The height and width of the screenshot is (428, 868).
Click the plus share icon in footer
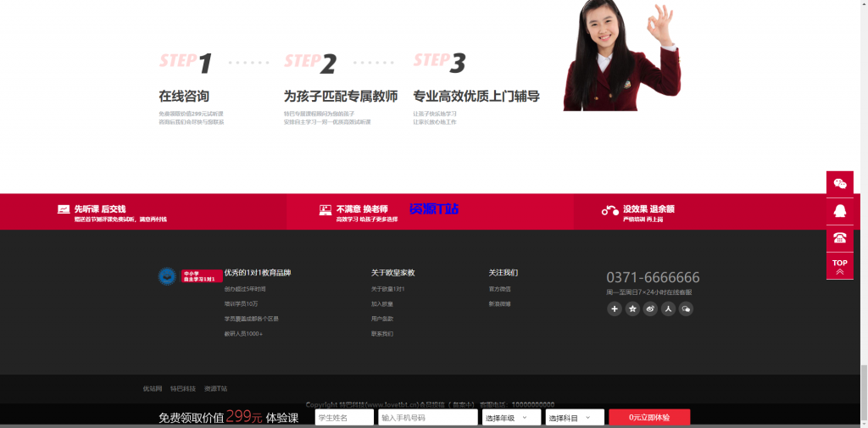click(x=615, y=309)
